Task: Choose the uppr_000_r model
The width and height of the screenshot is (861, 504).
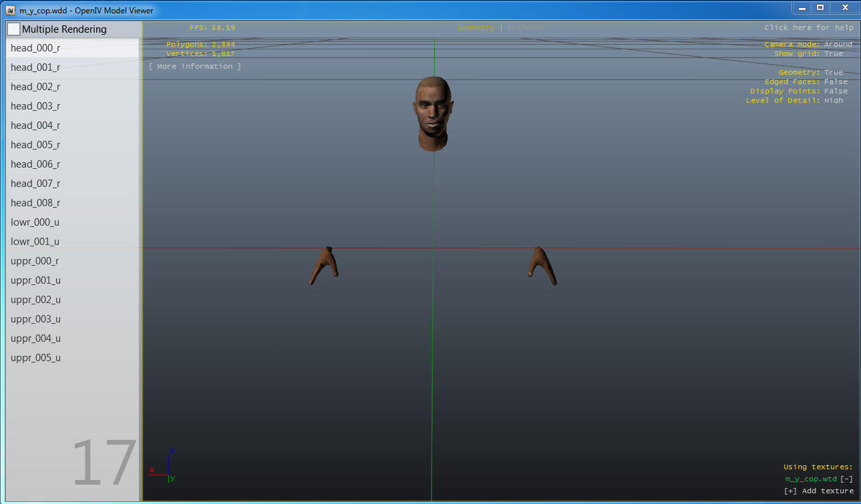Action: tap(72, 261)
